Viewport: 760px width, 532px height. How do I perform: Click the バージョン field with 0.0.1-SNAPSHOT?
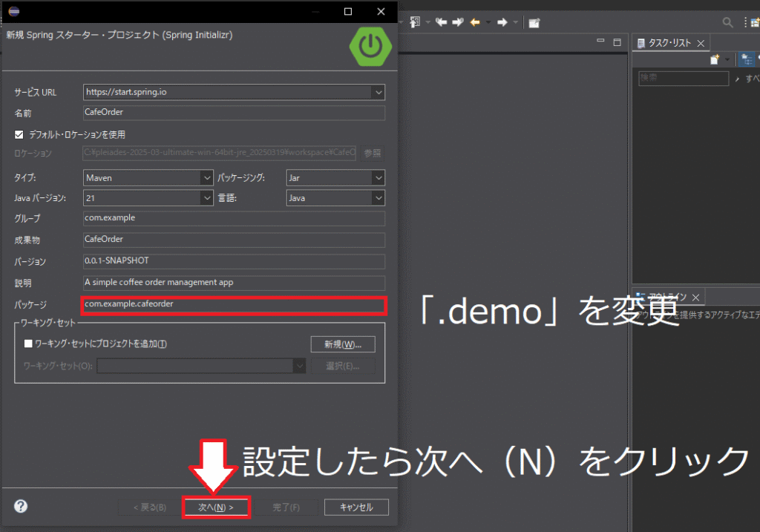pos(234,260)
